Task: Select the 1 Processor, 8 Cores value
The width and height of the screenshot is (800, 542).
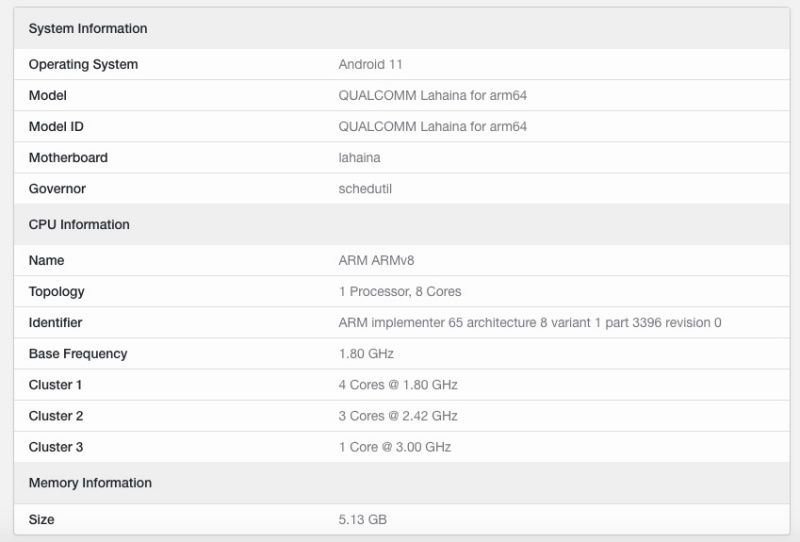Action: [400, 291]
